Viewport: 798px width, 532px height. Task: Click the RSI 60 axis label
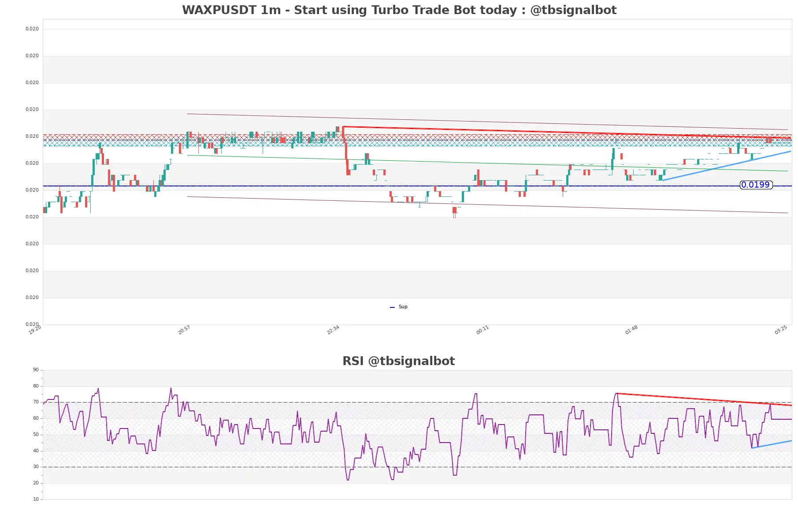pos(36,418)
